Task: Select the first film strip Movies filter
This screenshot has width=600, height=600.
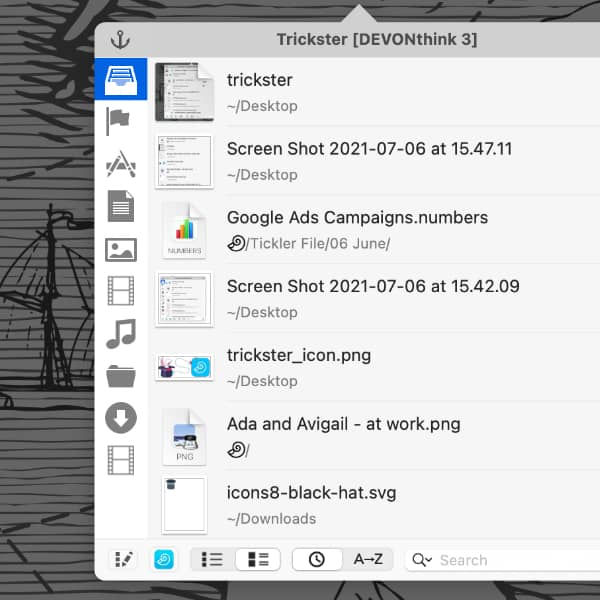Action: [121, 291]
